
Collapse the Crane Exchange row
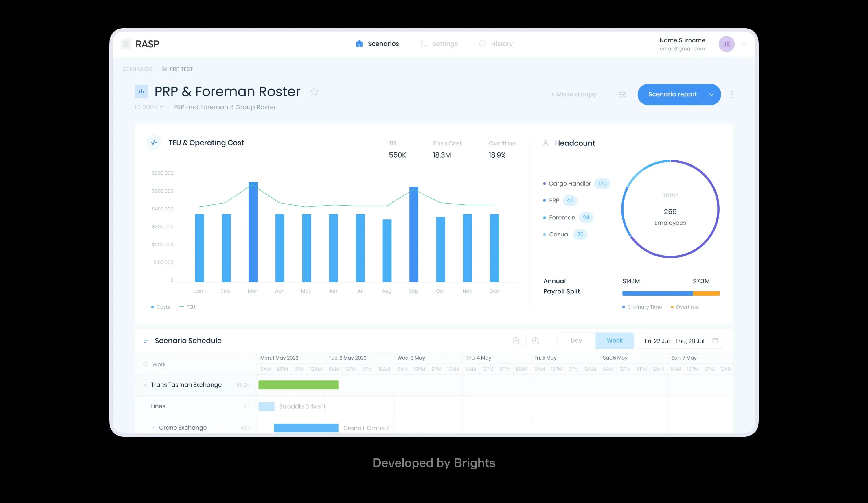pyautogui.click(x=152, y=428)
